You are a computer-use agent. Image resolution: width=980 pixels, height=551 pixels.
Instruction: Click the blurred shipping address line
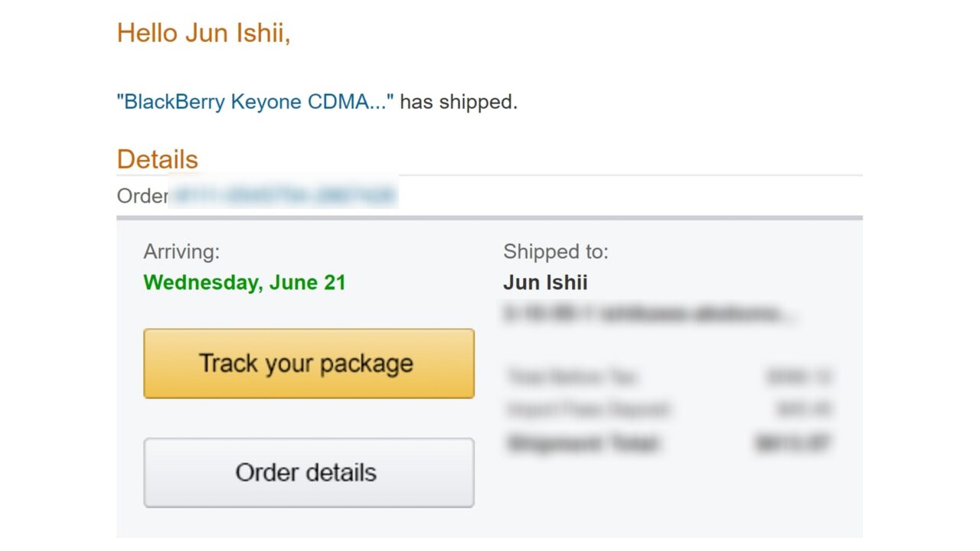(x=649, y=314)
